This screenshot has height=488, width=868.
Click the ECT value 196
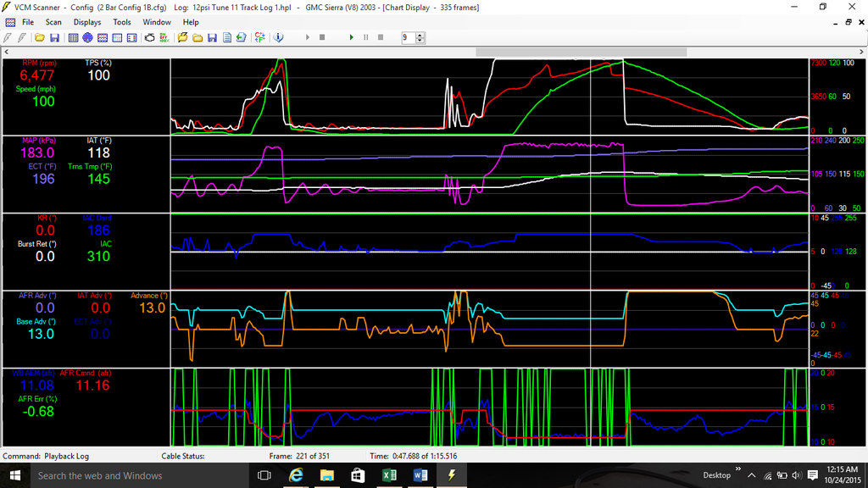(43, 179)
